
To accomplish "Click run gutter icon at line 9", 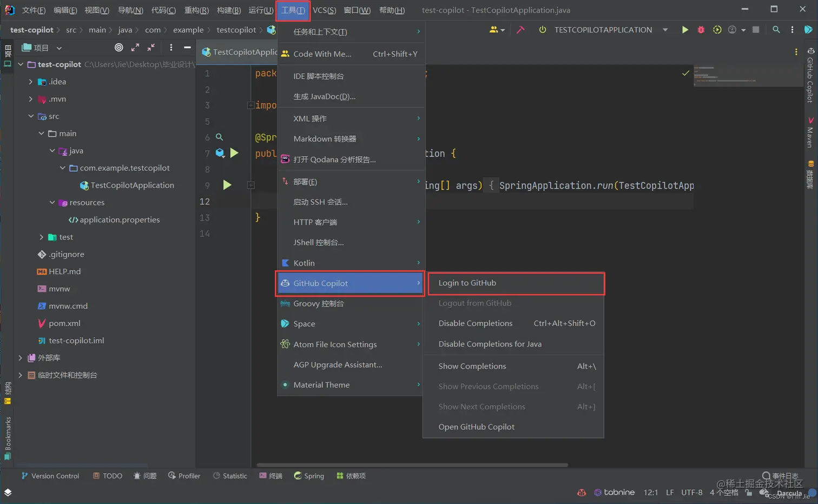I will point(227,185).
